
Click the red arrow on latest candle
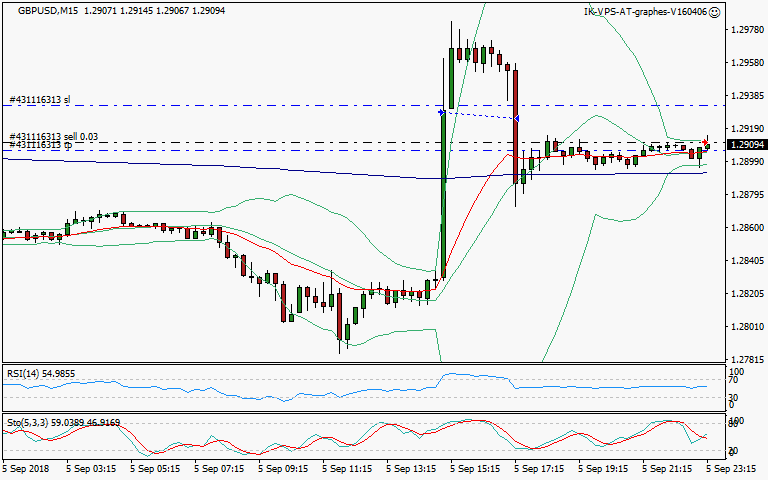click(x=706, y=142)
